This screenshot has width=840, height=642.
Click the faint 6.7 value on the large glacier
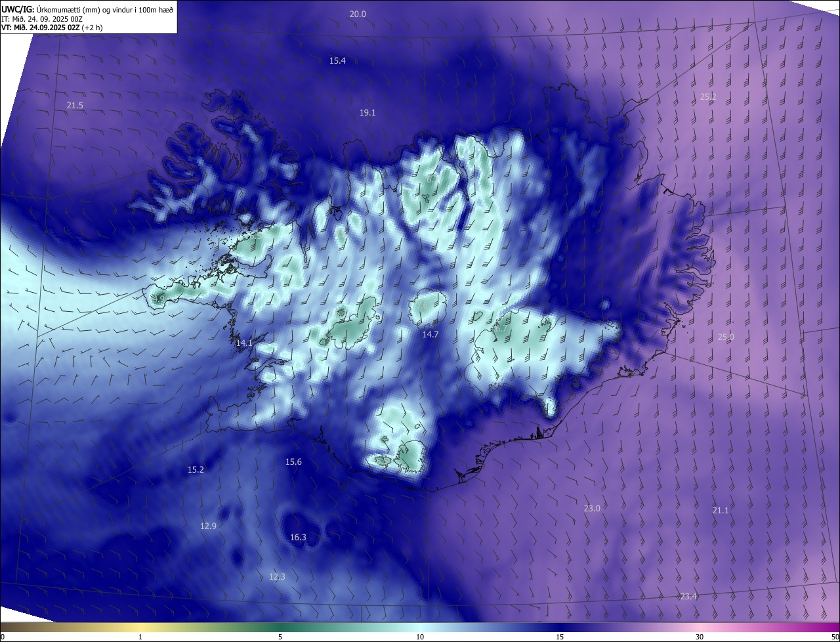(x=500, y=328)
